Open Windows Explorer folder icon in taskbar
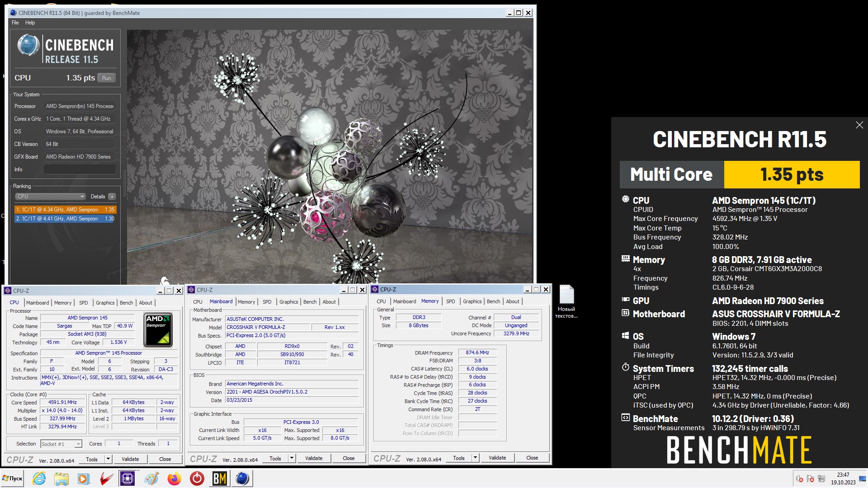 tap(61, 479)
